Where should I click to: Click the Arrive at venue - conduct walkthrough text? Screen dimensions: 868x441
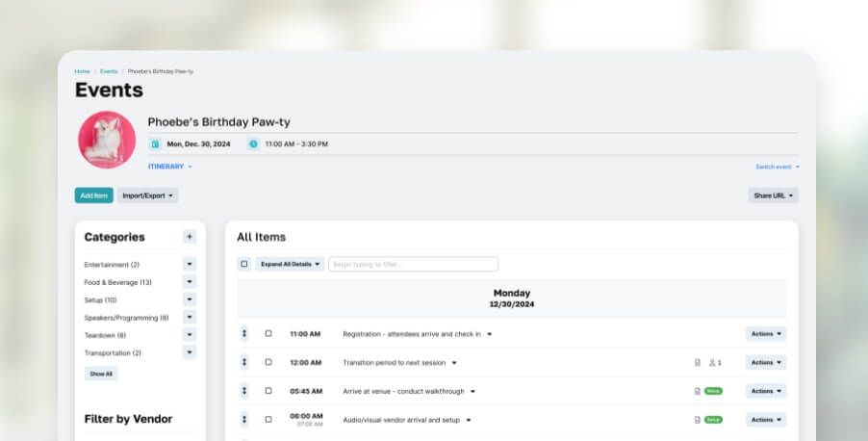[403, 391]
